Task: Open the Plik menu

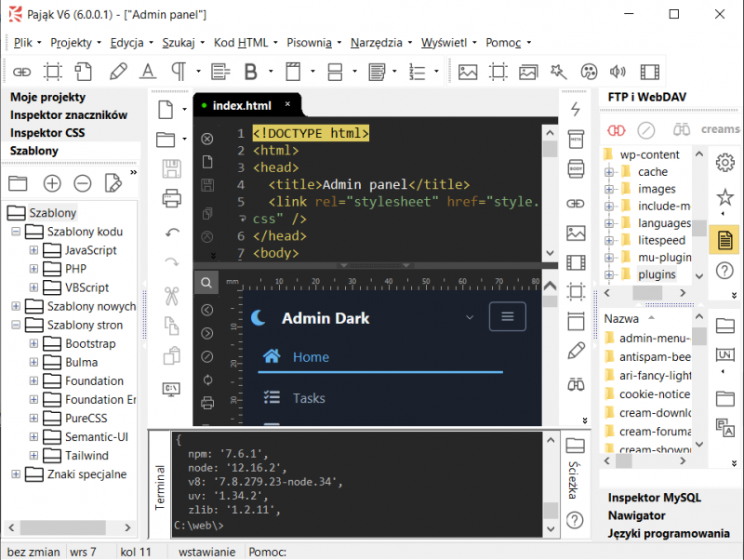Action: tap(27, 43)
